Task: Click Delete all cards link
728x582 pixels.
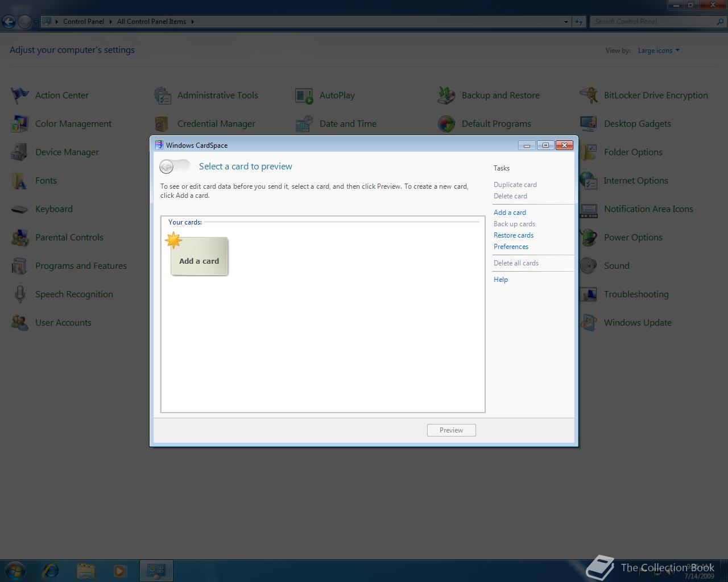Action: [x=516, y=263]
